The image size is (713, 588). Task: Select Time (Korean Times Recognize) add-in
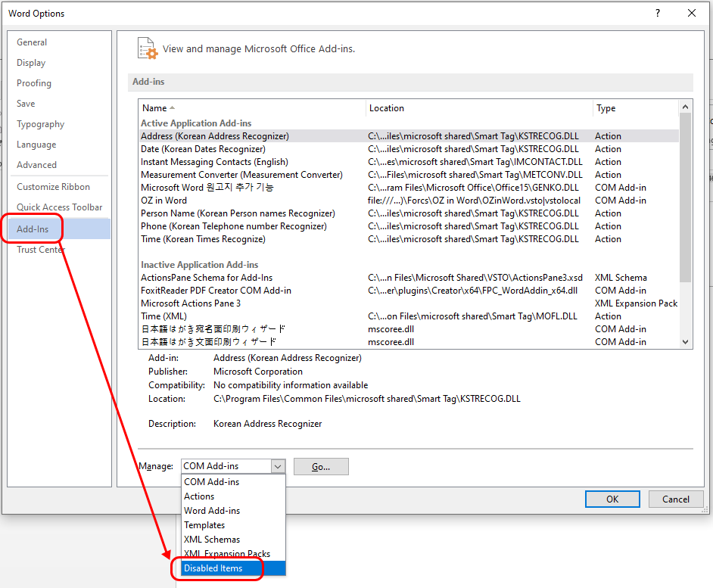409,239
